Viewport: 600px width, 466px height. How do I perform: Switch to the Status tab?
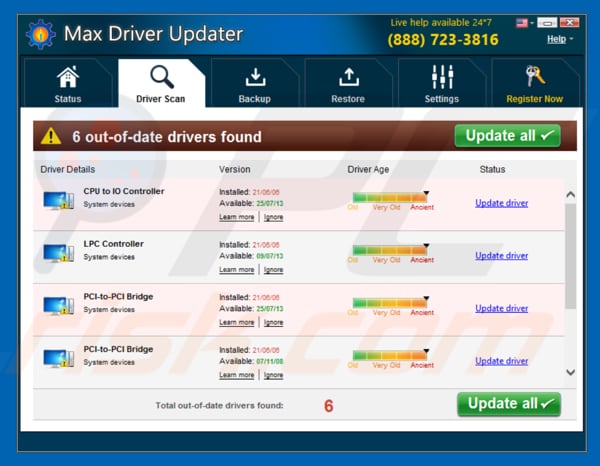tap(68, 83)
